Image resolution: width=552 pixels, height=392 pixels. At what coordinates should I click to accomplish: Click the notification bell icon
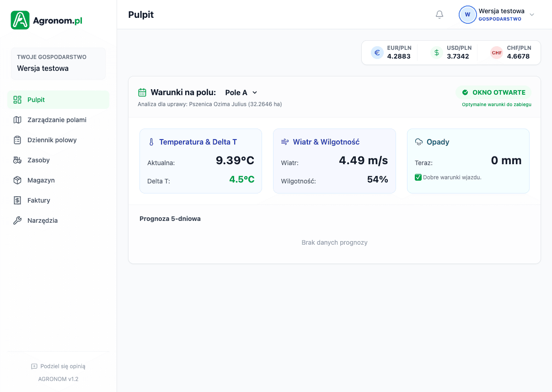coord(439,15)
